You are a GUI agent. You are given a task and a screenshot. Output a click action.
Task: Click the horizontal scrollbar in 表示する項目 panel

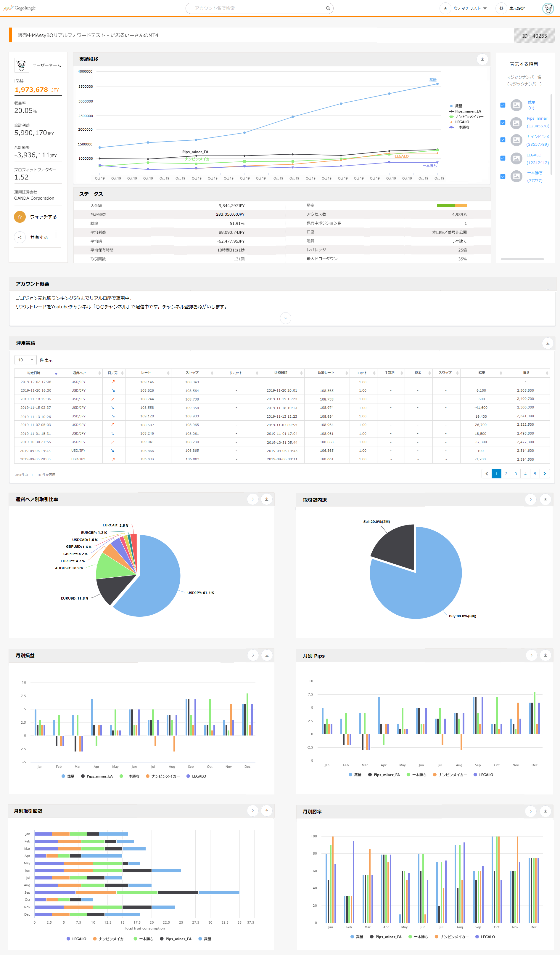click(522, 259)
